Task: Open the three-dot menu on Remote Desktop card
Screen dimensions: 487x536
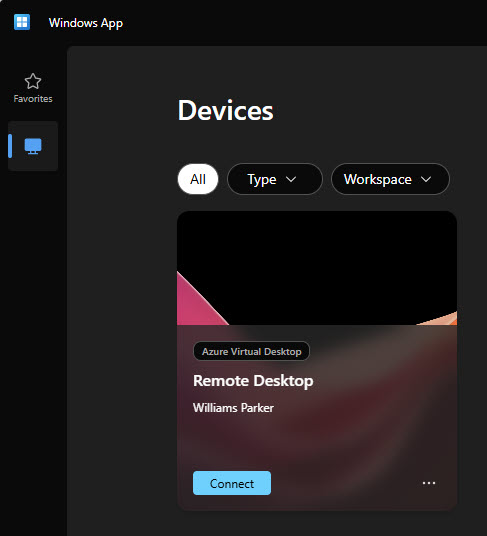Action: pos(429,483)
